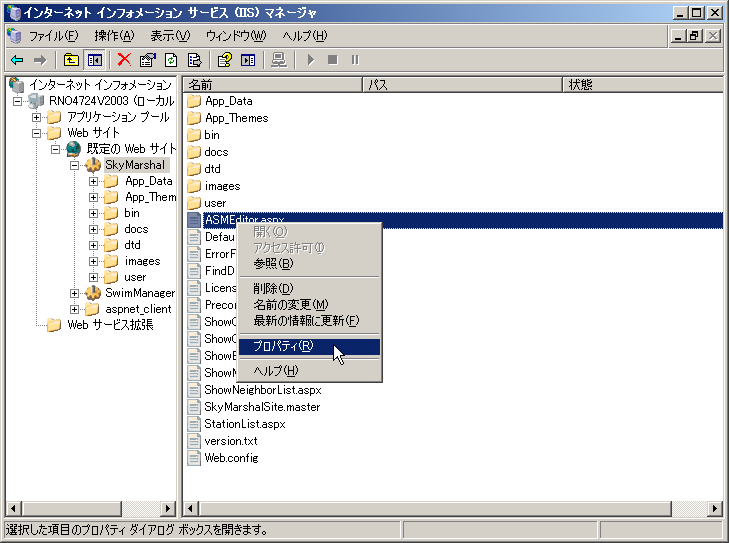The width and height of the screenshot is (729, 543).
Task: Open the 表示(V) menu
Action: 170,36
